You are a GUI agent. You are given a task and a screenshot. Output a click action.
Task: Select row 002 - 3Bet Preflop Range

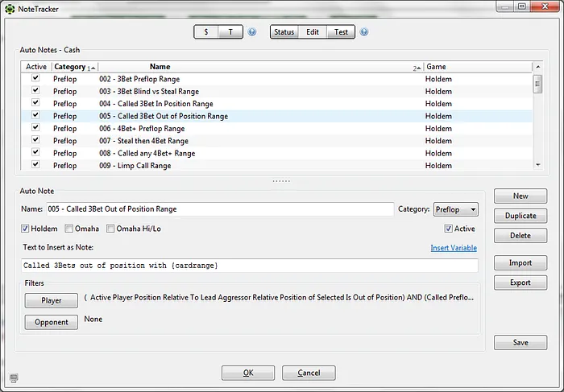coord(276,79)
